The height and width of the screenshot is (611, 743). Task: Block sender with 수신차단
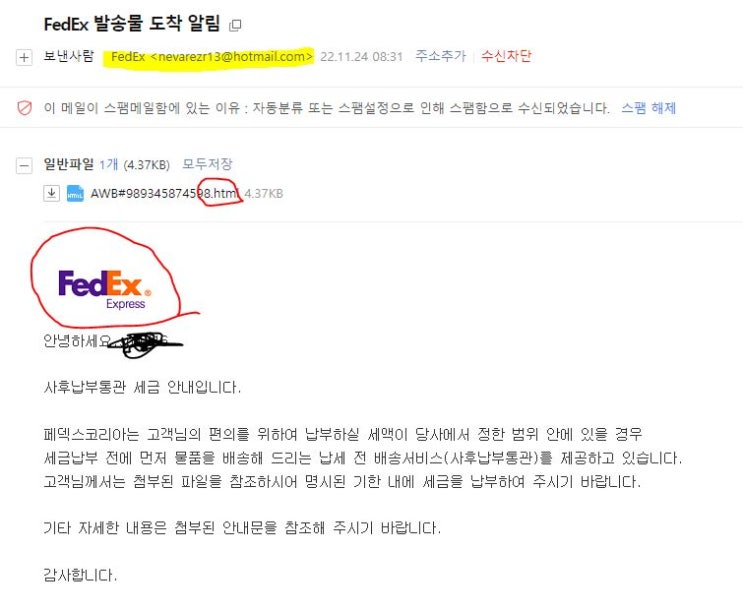point(506,56)
